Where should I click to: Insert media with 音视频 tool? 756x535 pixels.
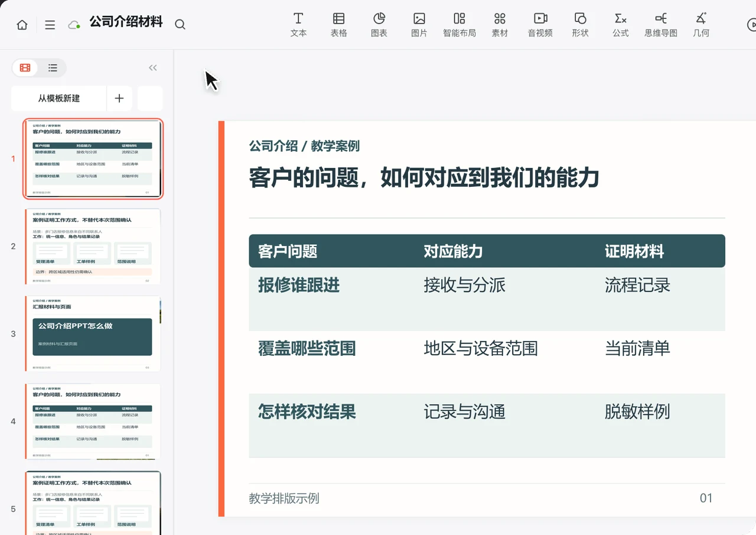(540, 24)
